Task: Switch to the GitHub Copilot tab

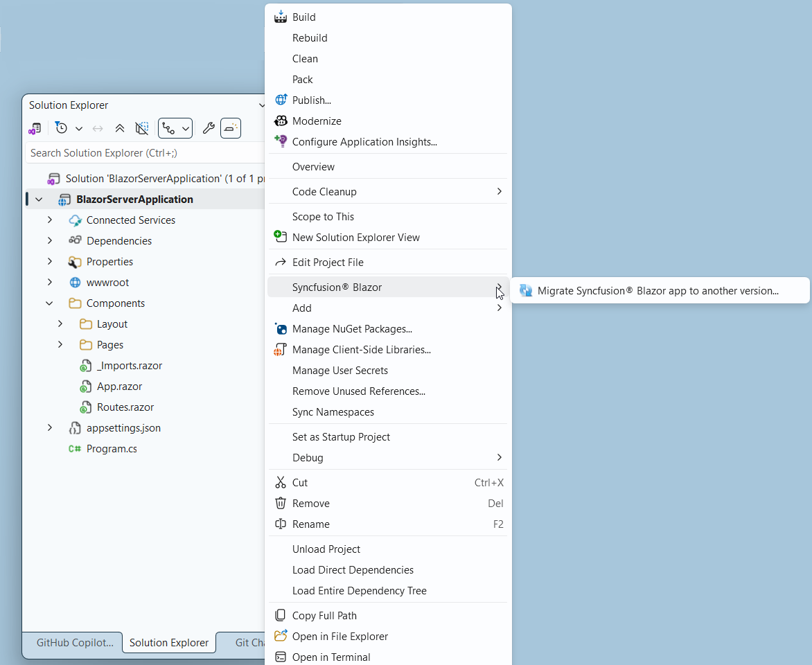Action: click(72, 643)
